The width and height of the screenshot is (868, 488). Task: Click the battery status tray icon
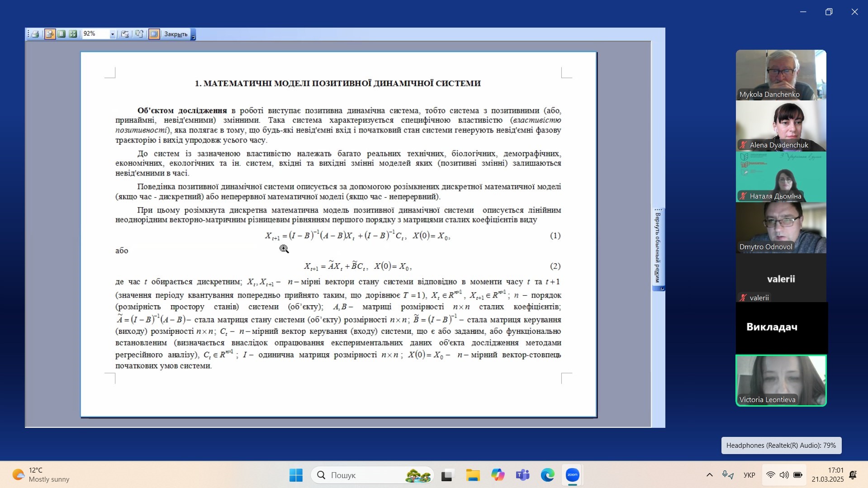[798, 475]
